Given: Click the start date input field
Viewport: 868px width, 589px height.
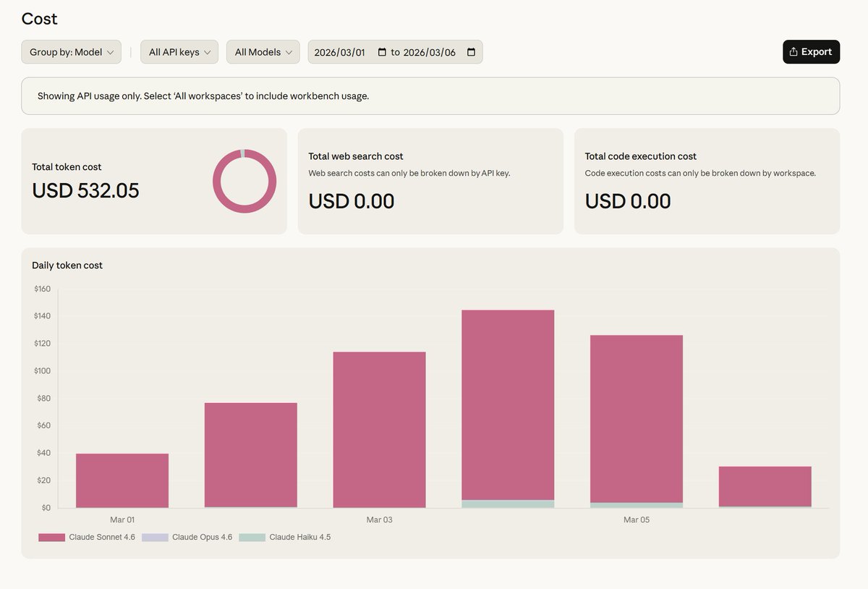Looking at the screenshot, I should (340, 52).
